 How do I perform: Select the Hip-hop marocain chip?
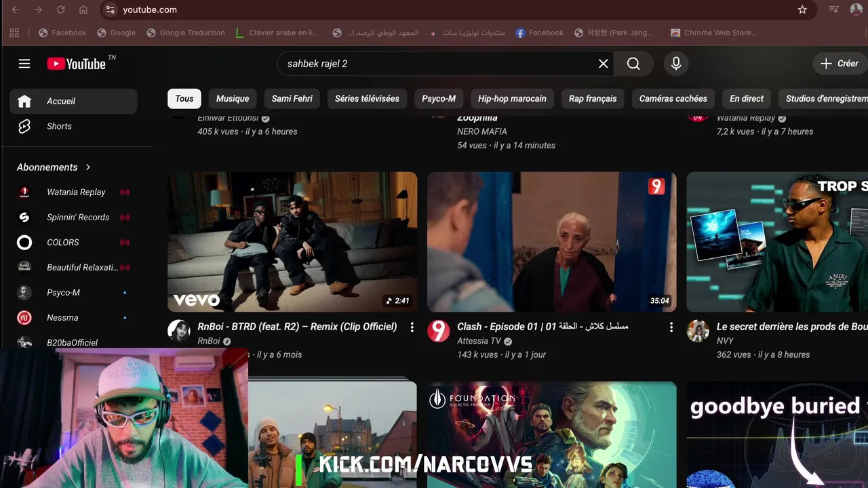tap(512, 98)
